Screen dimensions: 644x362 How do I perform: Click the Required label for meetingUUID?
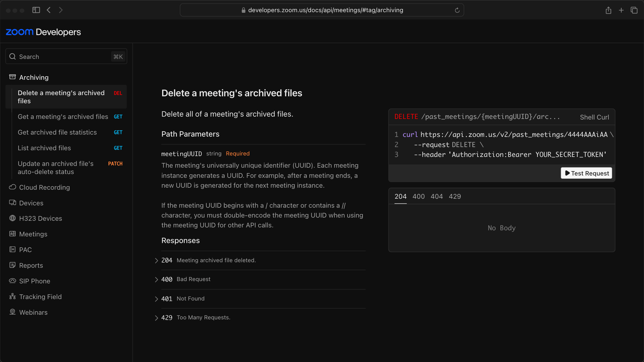[238, 153]
